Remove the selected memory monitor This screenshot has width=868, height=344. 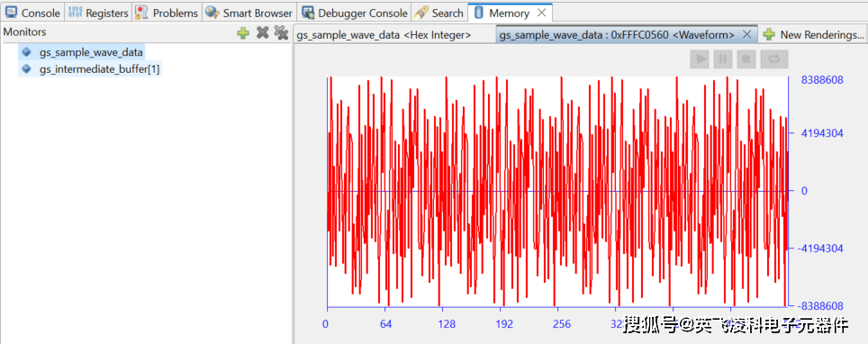[x=262, y=32]
